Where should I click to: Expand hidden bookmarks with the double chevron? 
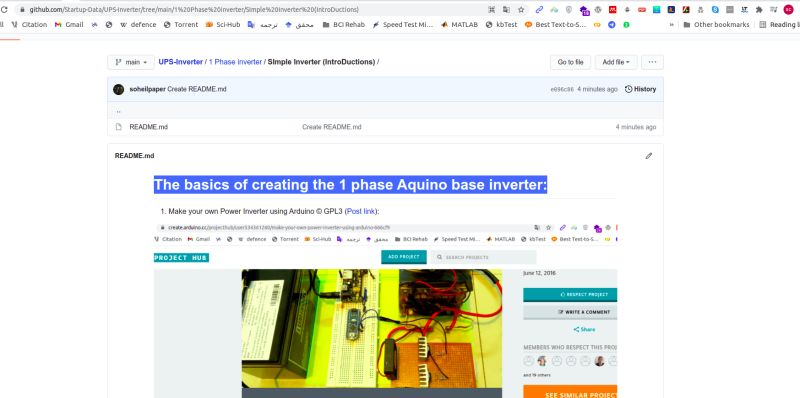click(671, 24)
